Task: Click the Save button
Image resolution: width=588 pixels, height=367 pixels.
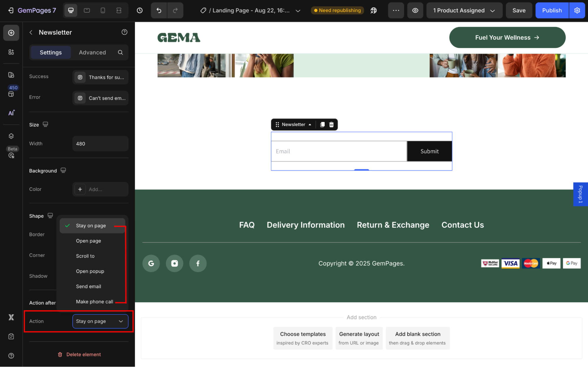Action: pos(519,11)
